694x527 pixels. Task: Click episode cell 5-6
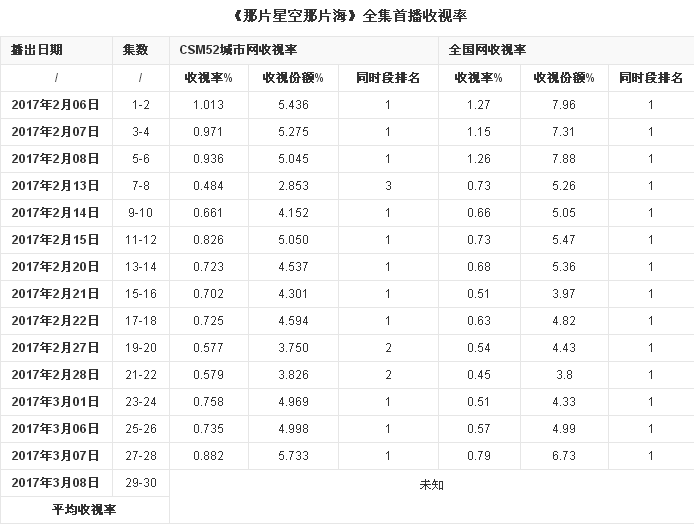[x=141, y=159]
